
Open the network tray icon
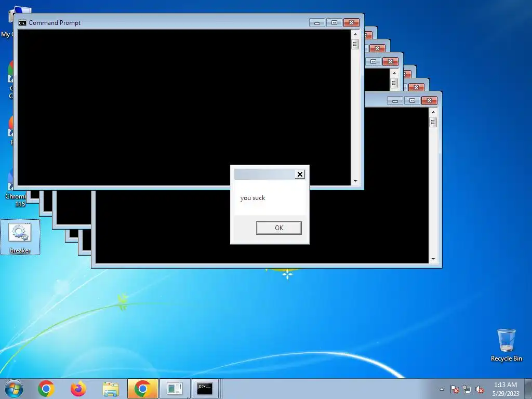pos(467,389)
